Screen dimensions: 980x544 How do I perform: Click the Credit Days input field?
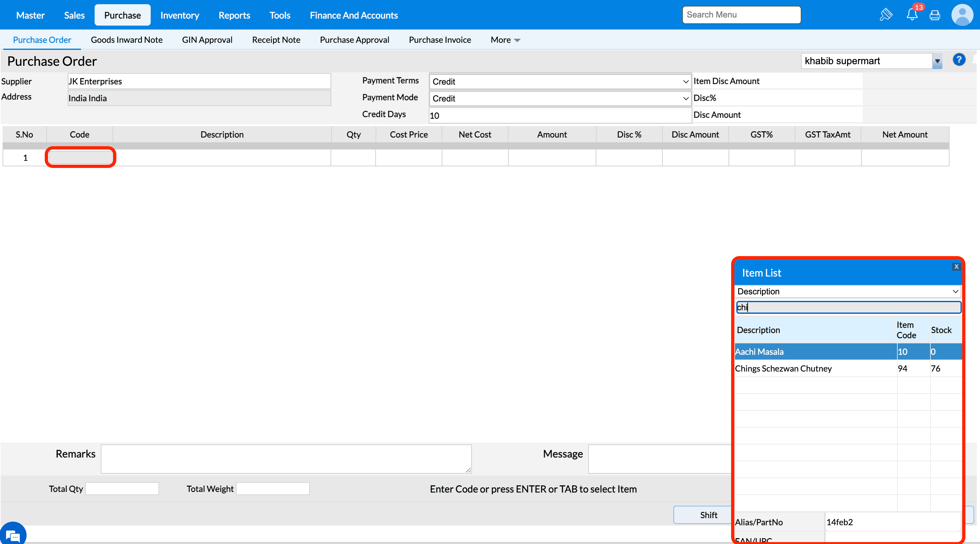coord(560,115)
